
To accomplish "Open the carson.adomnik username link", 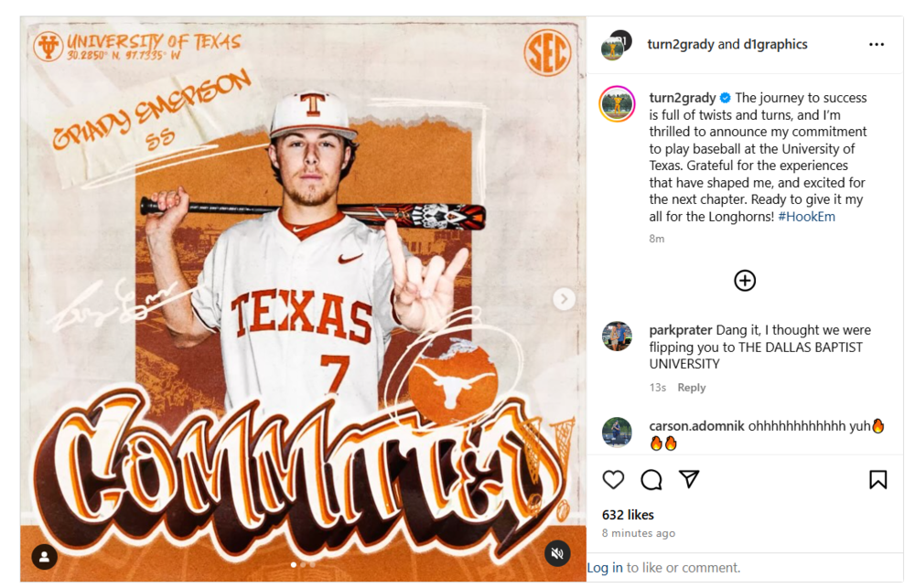I will 696,425.
